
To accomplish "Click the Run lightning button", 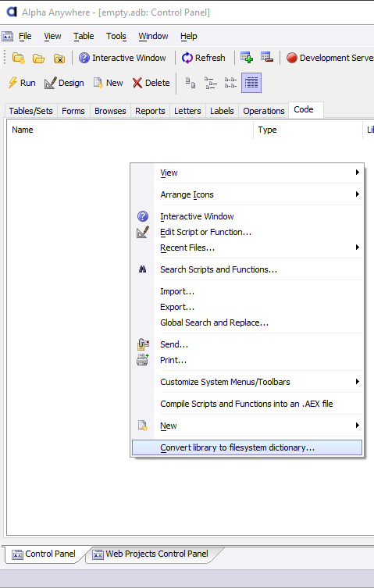I will coord(22,83).
